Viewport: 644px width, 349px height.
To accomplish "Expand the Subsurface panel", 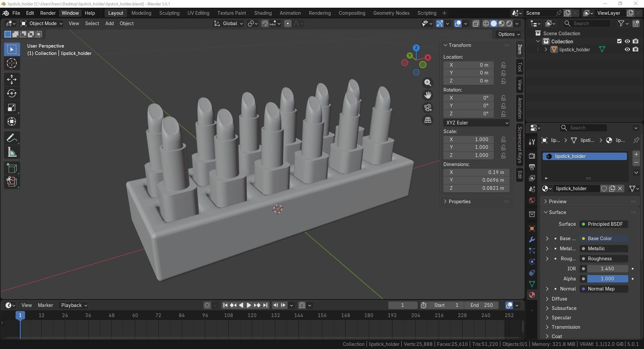I will 547,308.
